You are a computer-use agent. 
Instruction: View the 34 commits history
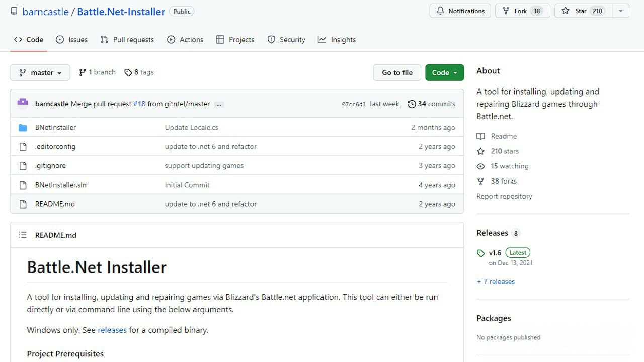point(431,104)
